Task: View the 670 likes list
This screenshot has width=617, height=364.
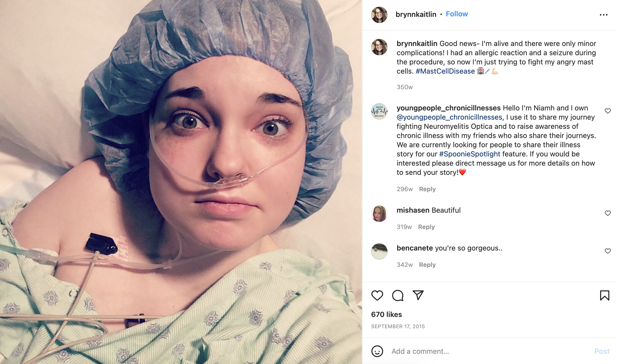Action: pos(386,314)
